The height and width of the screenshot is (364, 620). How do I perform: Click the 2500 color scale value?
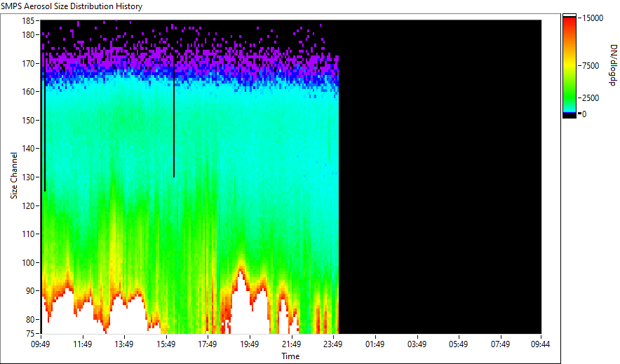pyautogui.click(x=591, y=98)
